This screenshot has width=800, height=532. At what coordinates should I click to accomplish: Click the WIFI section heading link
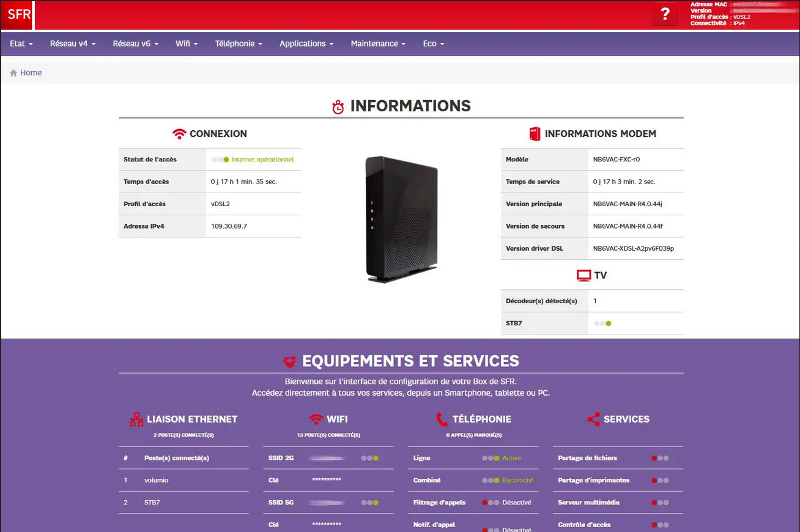coord(337,419)
